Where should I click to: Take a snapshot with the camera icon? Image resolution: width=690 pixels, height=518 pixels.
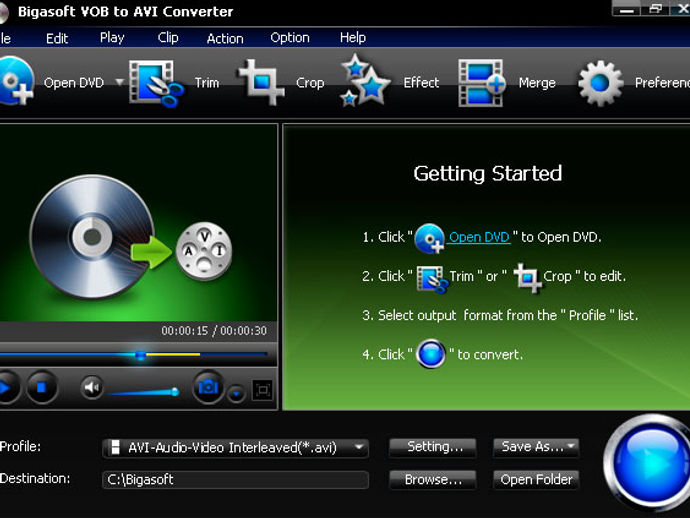(208, 387)
